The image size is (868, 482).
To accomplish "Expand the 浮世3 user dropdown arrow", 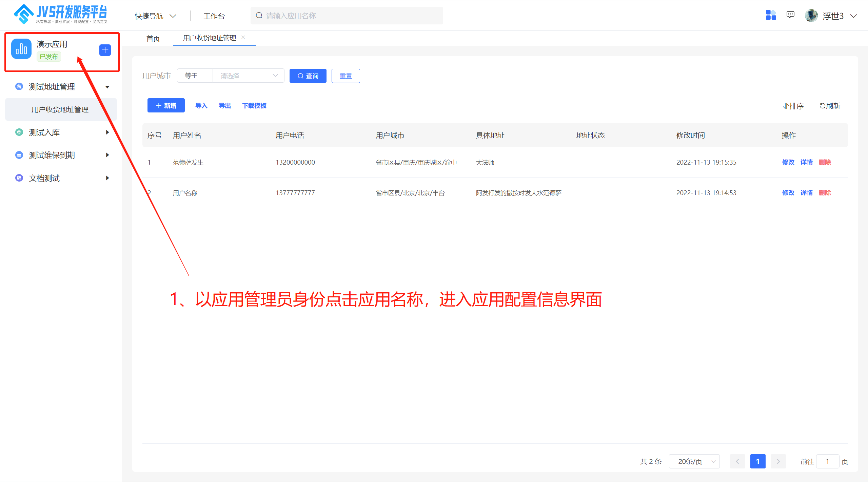I will point(854,16).
